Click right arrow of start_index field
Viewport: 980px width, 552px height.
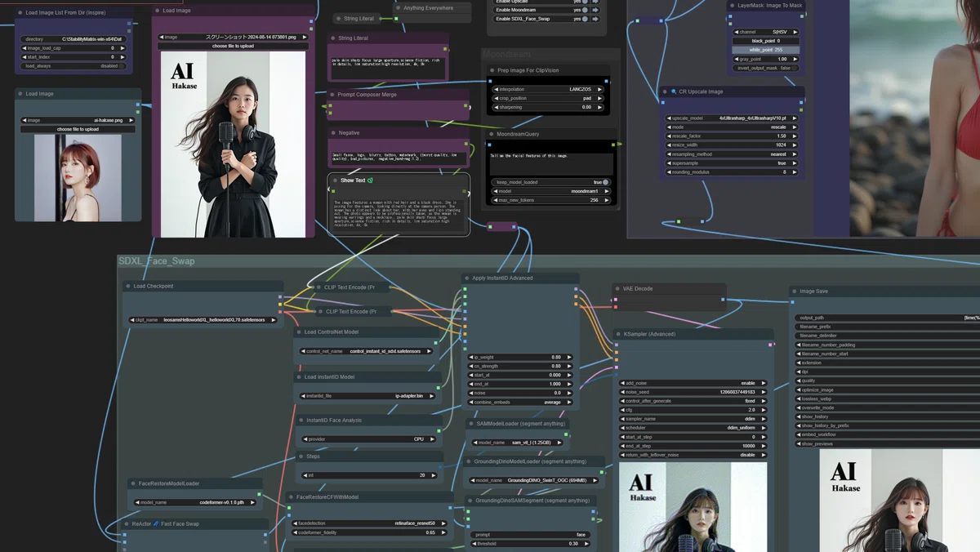click(122, 57)
